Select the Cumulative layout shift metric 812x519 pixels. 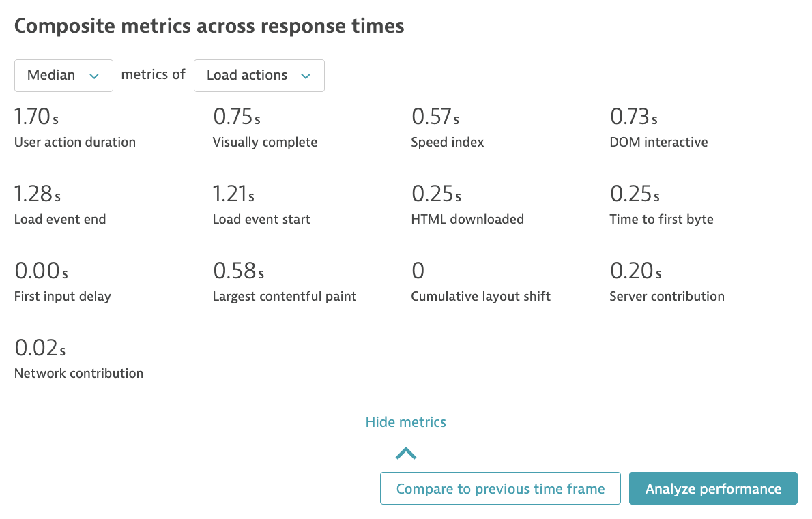(x=480, y=282)
